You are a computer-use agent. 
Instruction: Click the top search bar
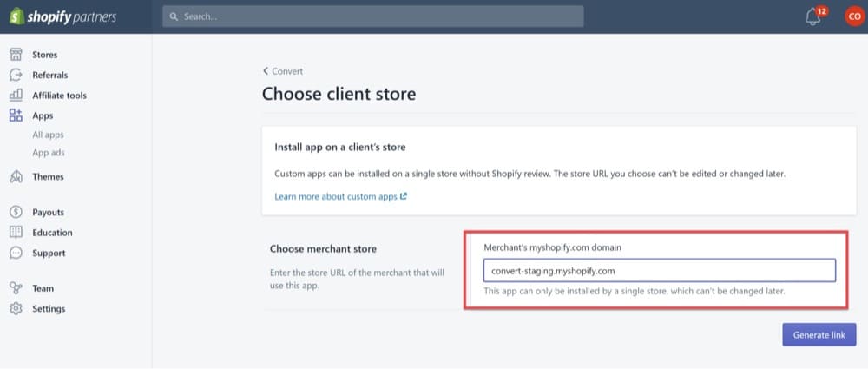point(373,16)
